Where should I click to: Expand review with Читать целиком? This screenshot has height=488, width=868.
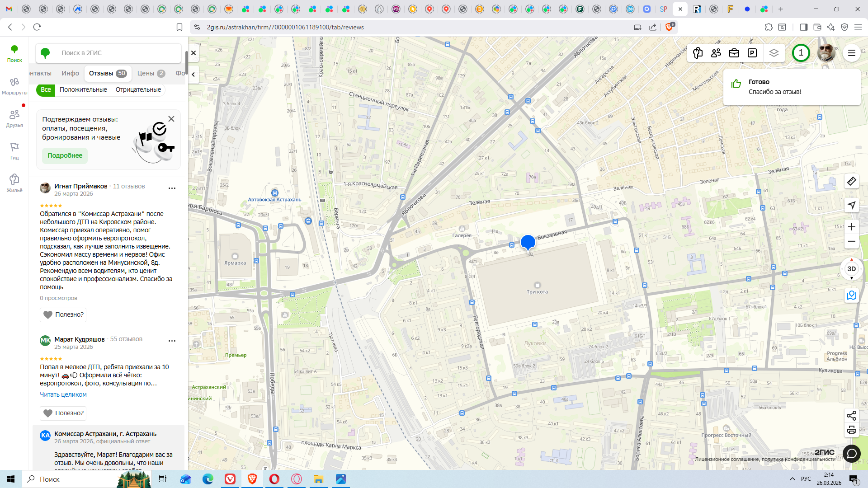pyautogui.click(x=63, y=394)
